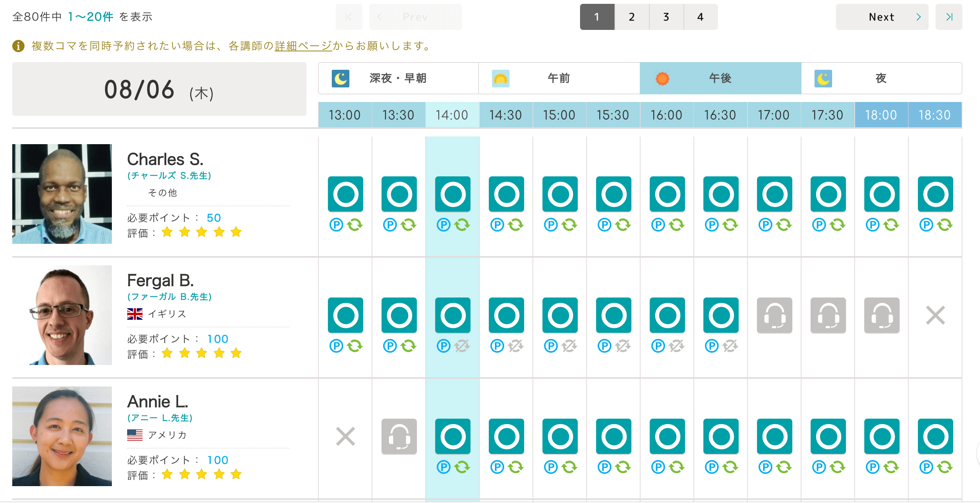Image resolution: width=980 pixels, height=503 pixels.
Task: Go to page 4 of results
Action: 700,17
